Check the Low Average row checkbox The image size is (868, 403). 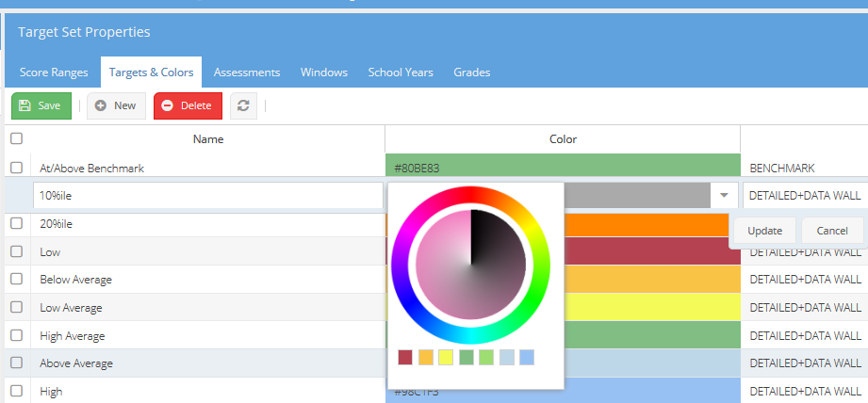pyautogui.click(x=17, y=307)
